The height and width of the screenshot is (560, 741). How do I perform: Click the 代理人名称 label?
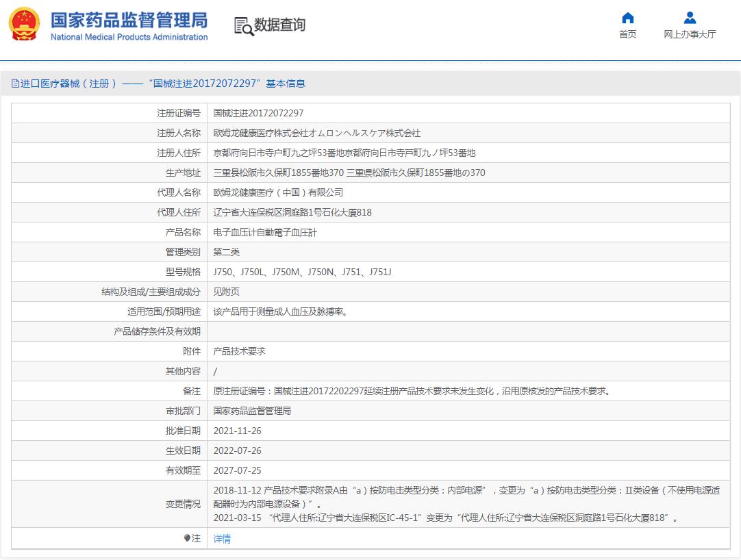(179, 192)
